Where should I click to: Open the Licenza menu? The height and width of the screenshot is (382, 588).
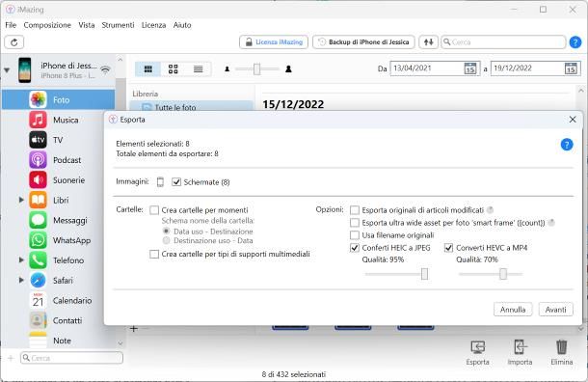(154, 25)
